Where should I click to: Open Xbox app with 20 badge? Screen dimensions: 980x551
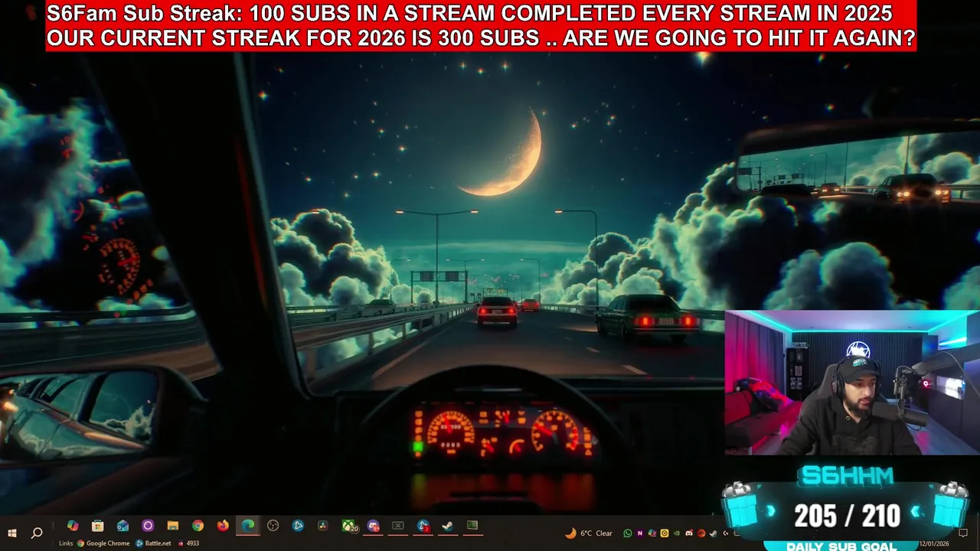pos(349,527)
